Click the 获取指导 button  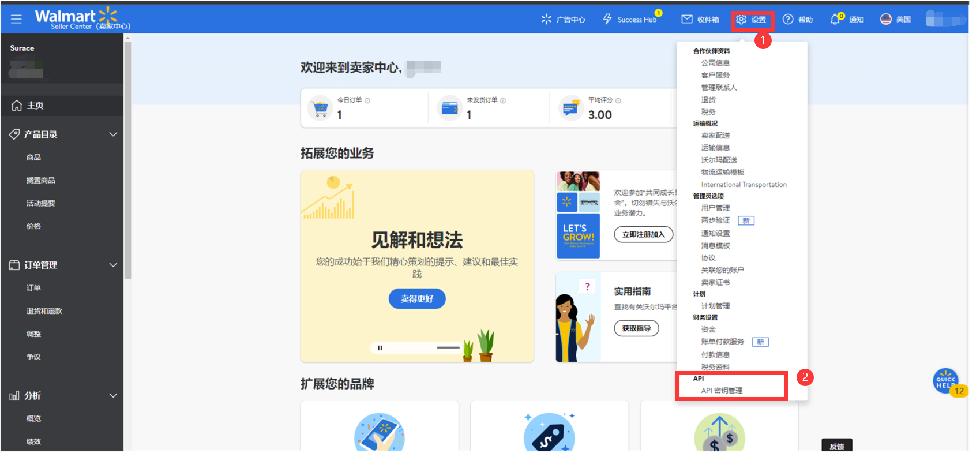click(x=636, y=328)
